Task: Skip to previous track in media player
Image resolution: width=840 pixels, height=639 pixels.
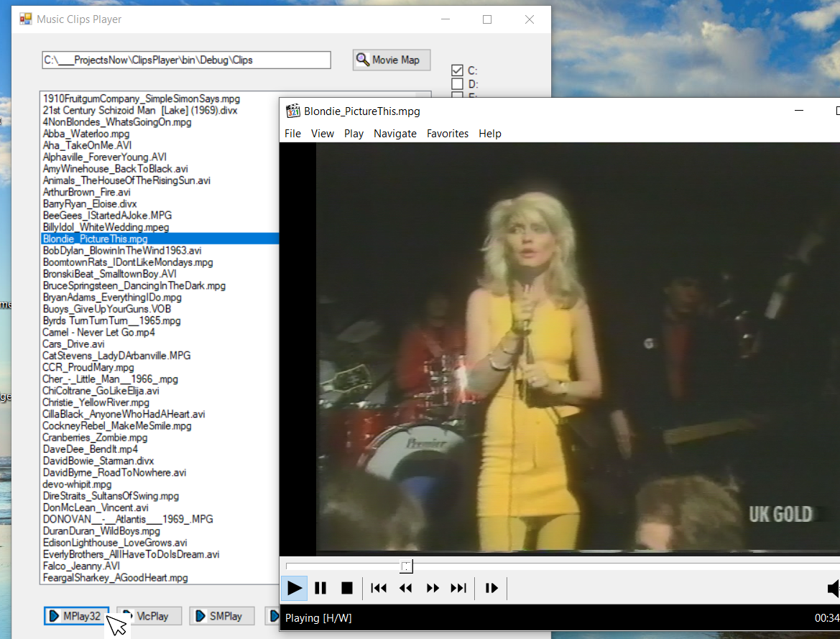Action: (x=379, y=588)
